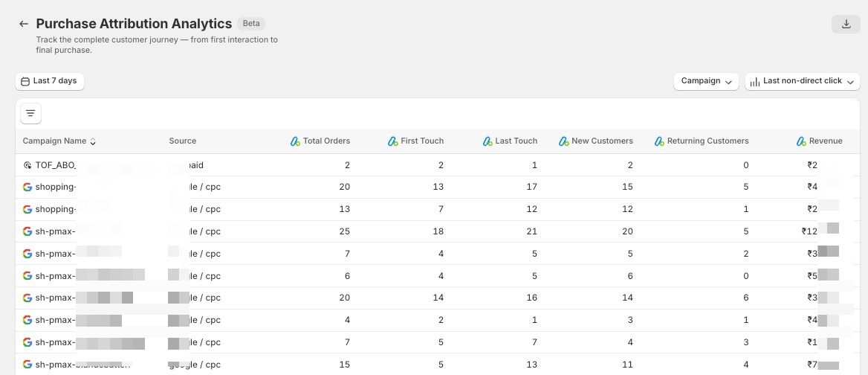Click the icon beside Revenue header

(801, 141)
